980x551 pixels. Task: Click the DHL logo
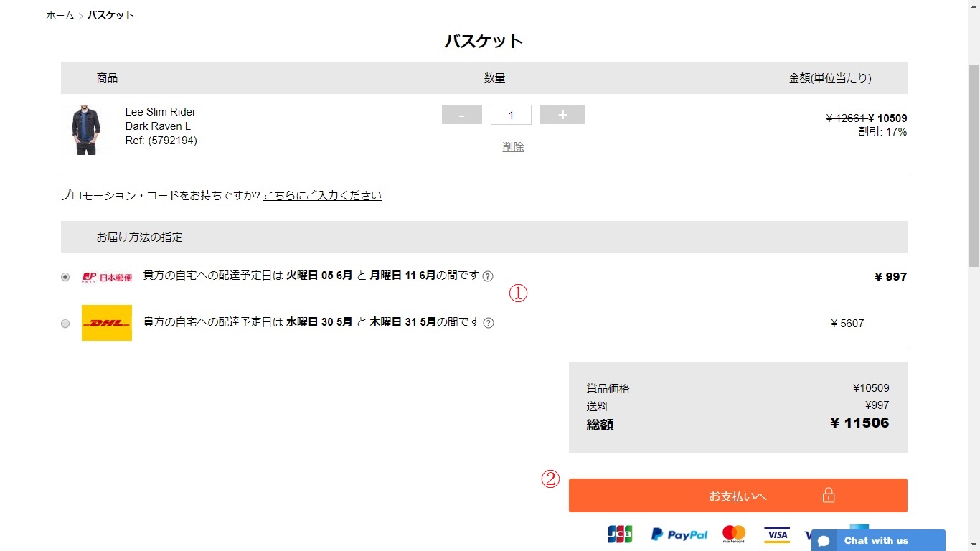pyautogui.click(x=107, y=323)
